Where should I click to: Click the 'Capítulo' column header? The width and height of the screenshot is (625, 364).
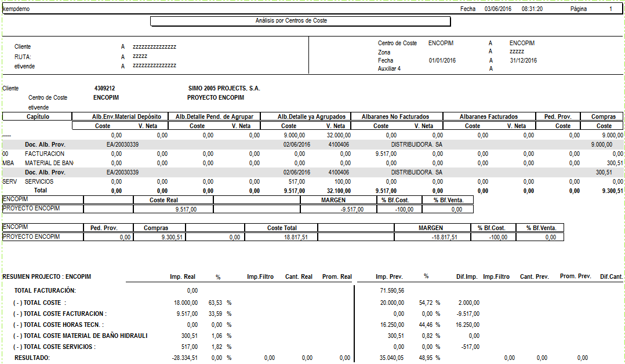[38, 117]
